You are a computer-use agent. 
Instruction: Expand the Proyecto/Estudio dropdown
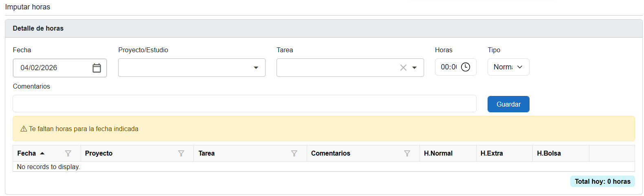tap(256, 68)
